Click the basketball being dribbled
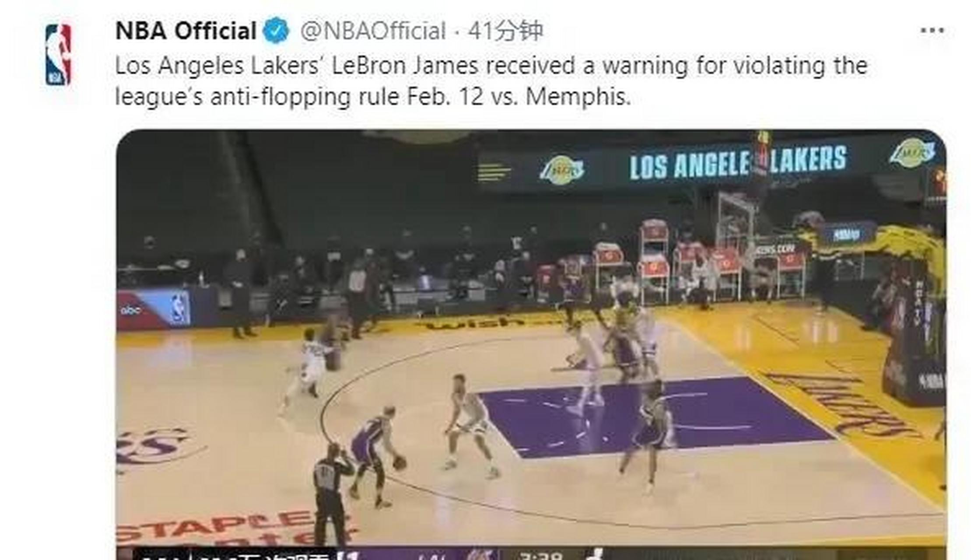The height and width of the screenshot is (560, 971). point(400,463)
